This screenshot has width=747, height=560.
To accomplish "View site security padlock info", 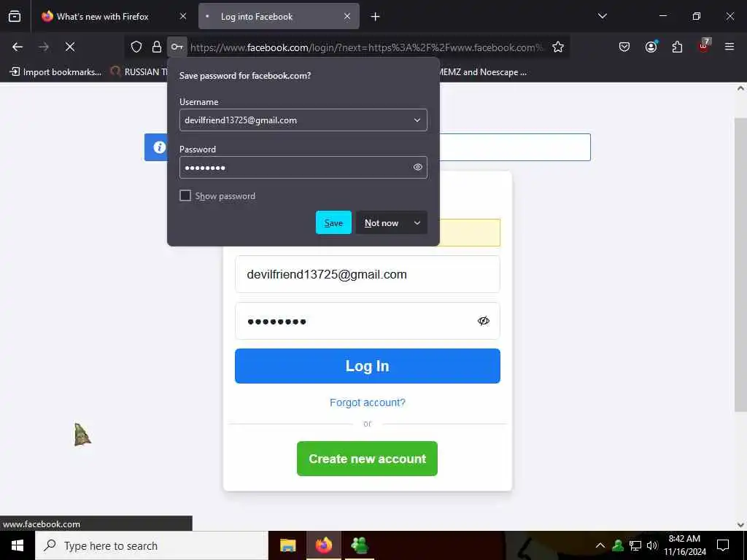I will point(156,47).
